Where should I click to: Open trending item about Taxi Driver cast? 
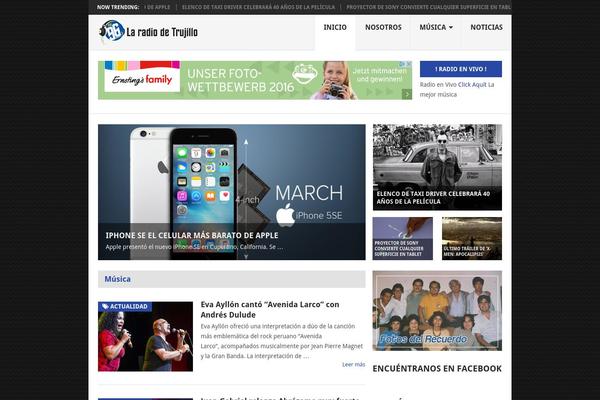[x=258, y=7]
